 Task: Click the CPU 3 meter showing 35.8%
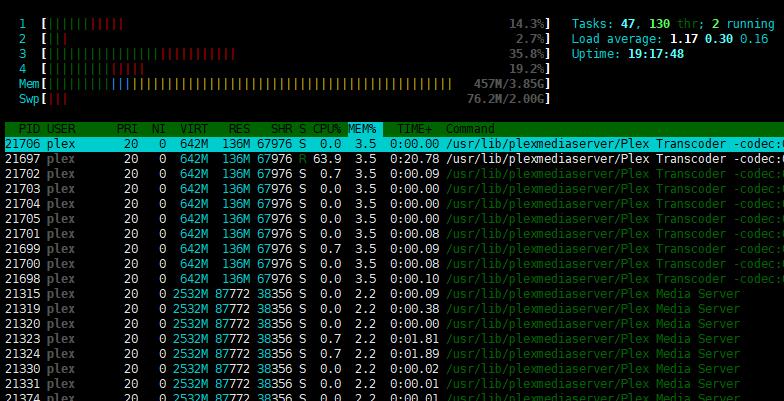pos(284,54)
